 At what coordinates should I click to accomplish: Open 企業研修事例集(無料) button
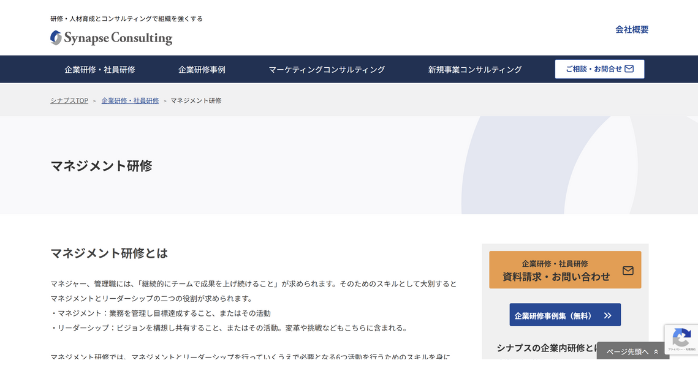pos(565,315)
